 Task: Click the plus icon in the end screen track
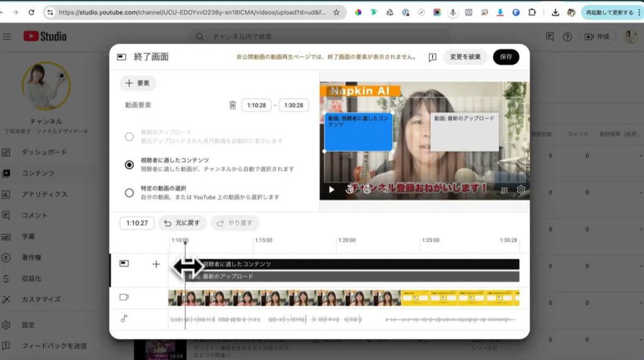point(156,264)
